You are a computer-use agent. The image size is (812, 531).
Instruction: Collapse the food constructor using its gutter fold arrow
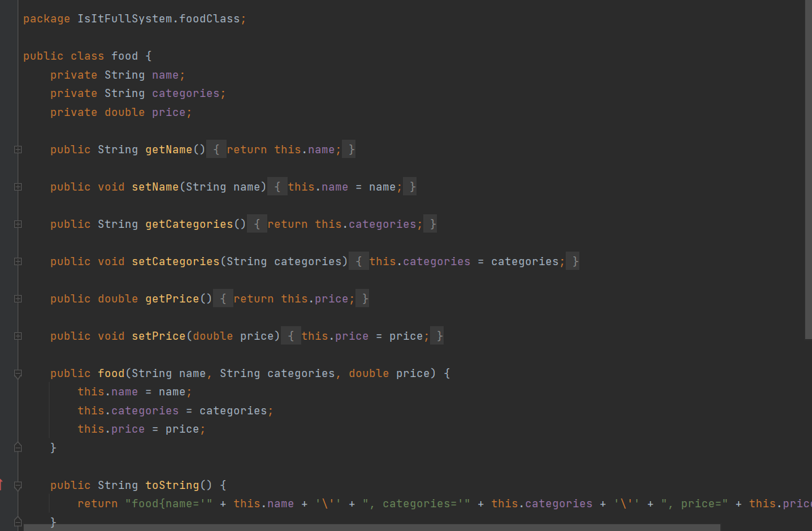coord(18,374)
